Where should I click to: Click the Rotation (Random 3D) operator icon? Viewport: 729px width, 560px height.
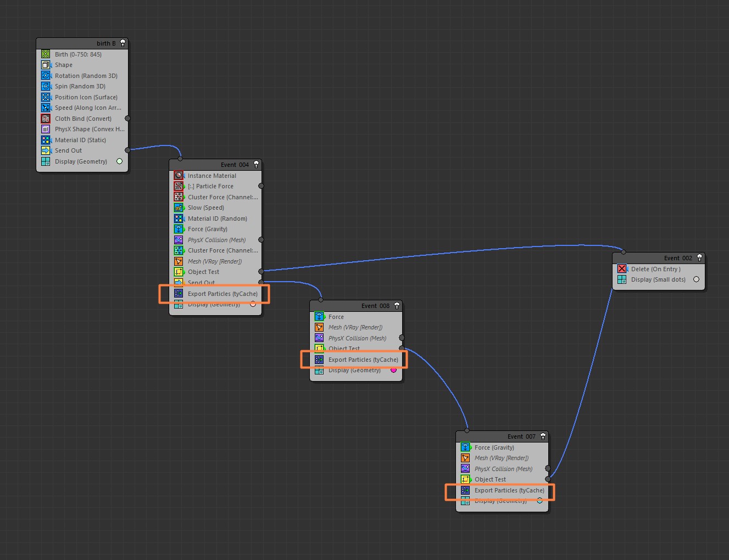46,76
